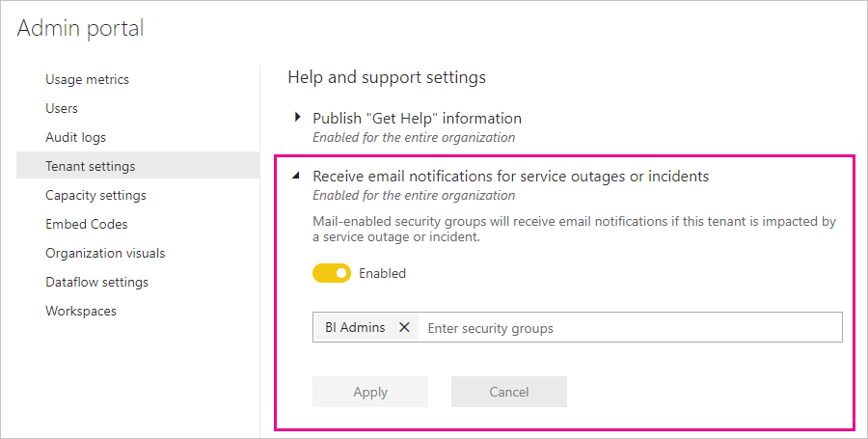This screenshot has width=868, height=439.
Task: Open Organization visuals settings
Action: [105, 253]
